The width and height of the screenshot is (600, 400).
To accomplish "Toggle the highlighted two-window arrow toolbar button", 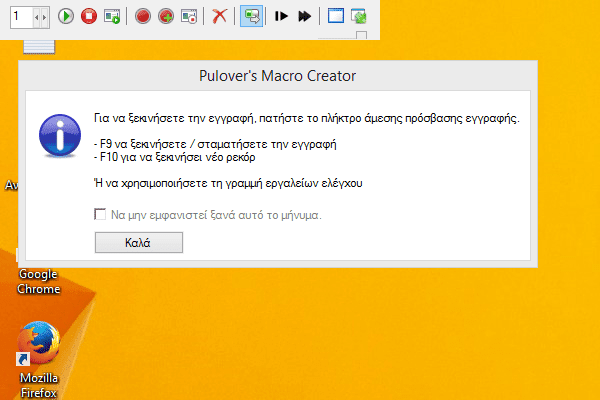I will 251,16.
